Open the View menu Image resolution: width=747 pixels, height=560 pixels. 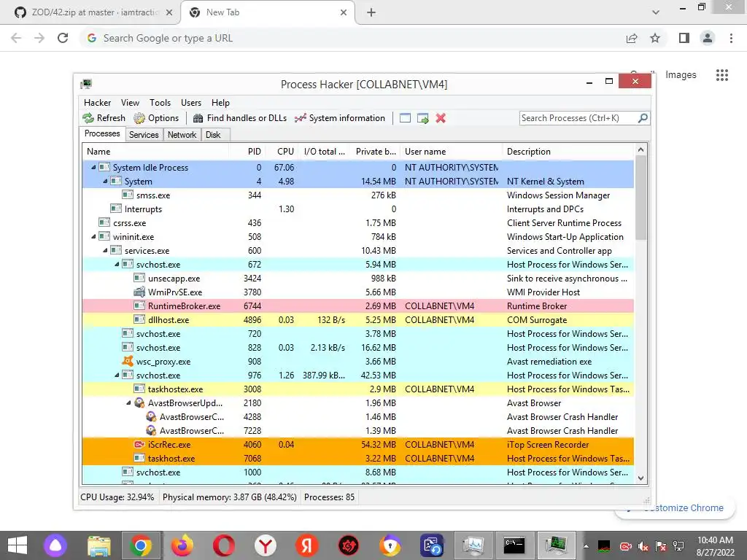130,103
